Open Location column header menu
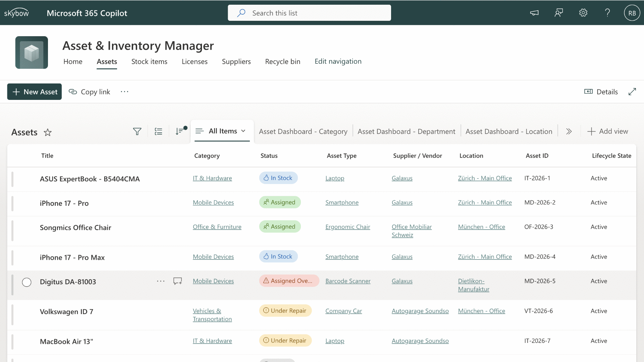The width and height of the screenshot is (644, 362). pos(471,156)
